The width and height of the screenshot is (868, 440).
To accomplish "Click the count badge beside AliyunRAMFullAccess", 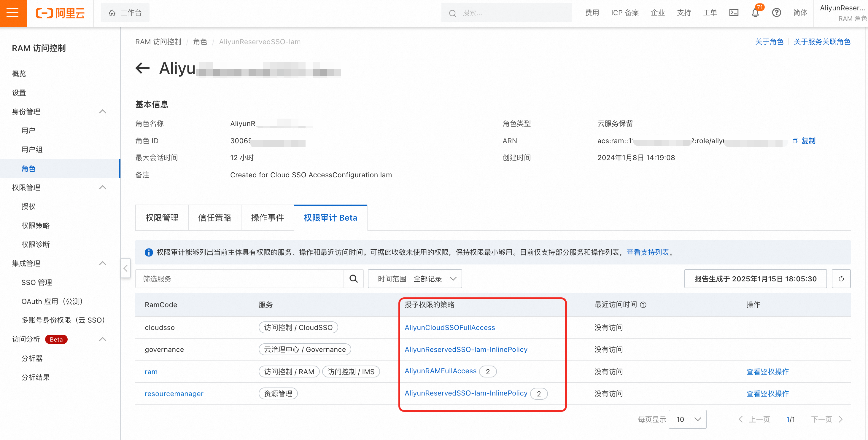I will (488, 372).
